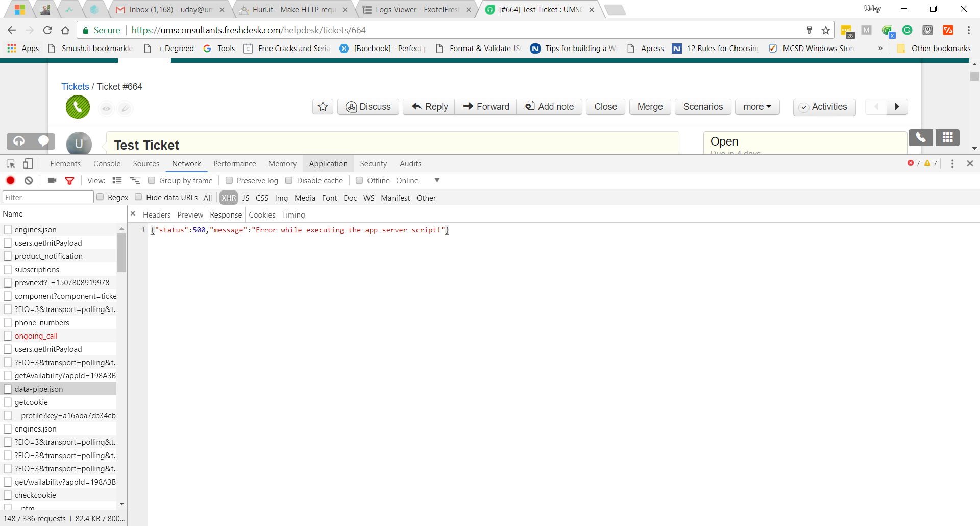Open Apps bookmarks shortcut
Viewport: 980px width, 526px height.
point(23,48)
